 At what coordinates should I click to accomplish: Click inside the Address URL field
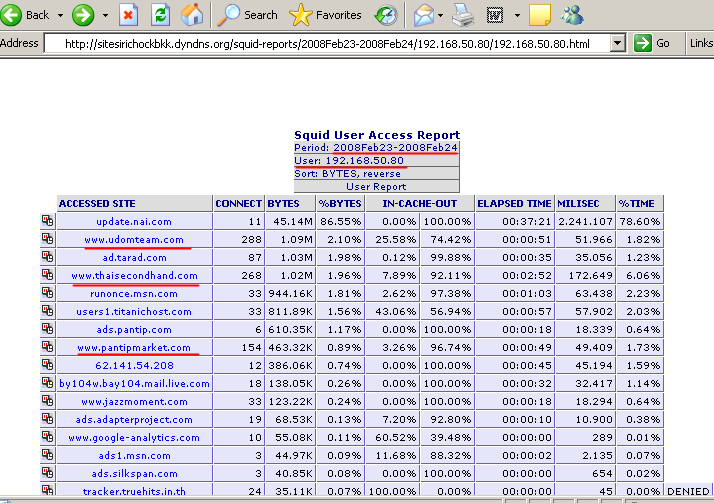click(327, 44)
